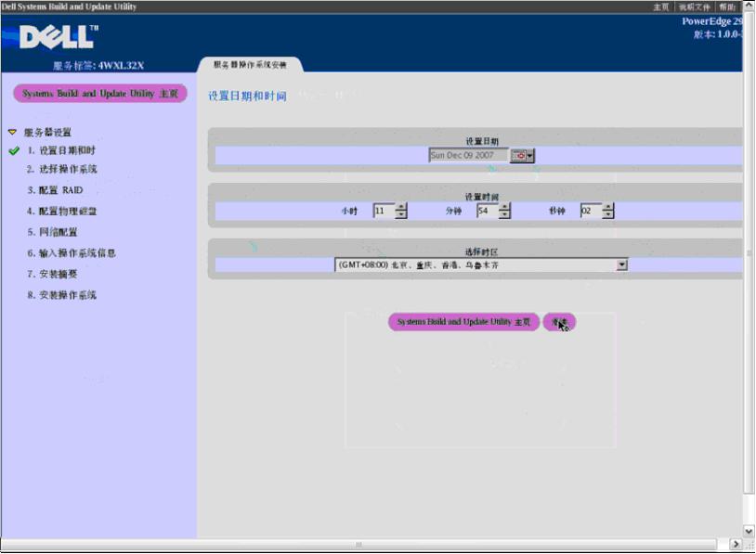Go to step 4. 配置物理硬盘

tap(61, 211)
